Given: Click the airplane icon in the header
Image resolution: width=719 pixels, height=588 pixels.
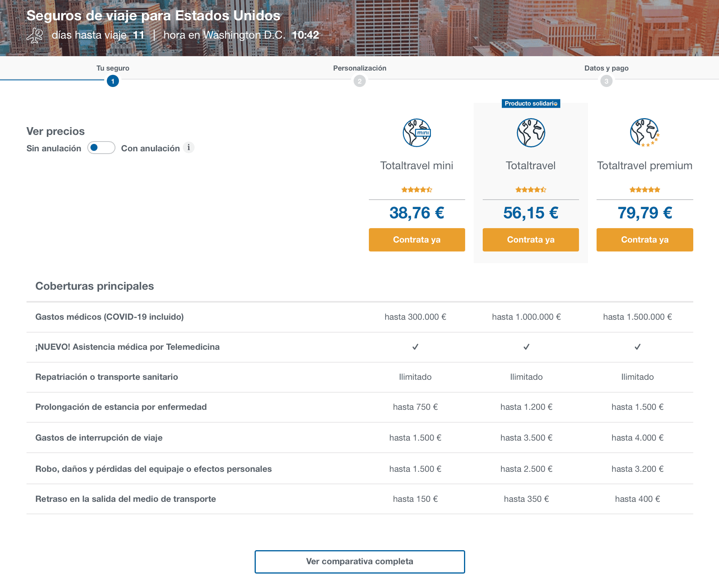Looking at the screenshot, I should tap(35, 35).
